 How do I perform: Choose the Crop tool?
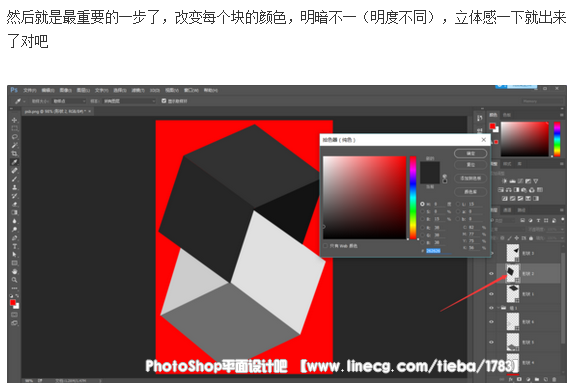pos(15,153)
